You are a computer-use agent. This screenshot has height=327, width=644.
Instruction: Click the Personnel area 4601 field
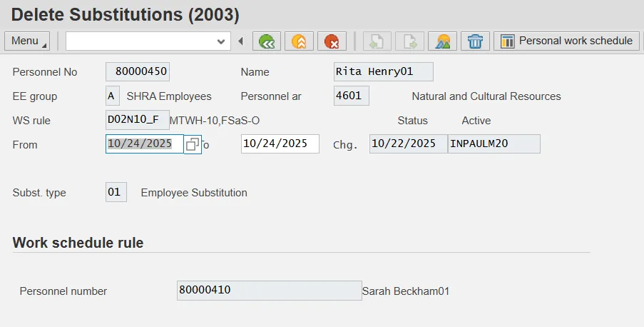click(351, 96)
